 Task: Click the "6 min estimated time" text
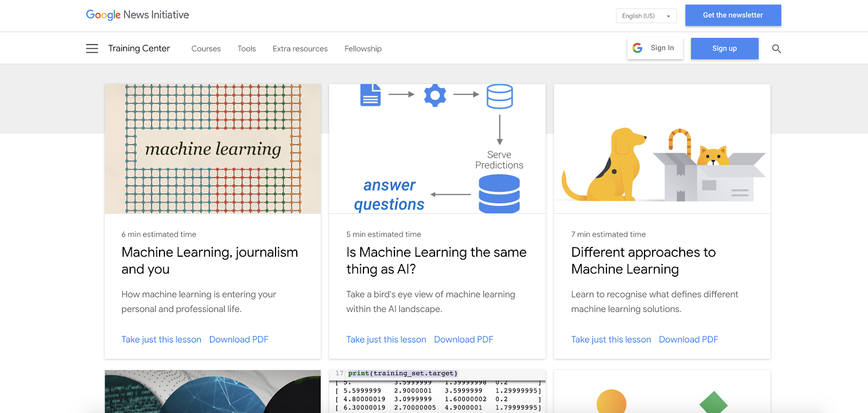159,234
